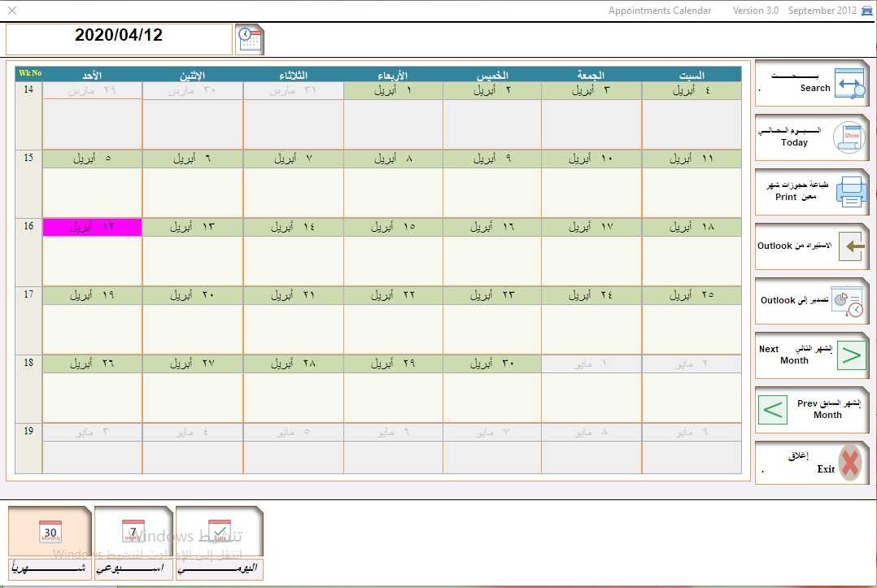Click the Today button label
This screenshot has height=588, width=877.
[x=794, y=142]
